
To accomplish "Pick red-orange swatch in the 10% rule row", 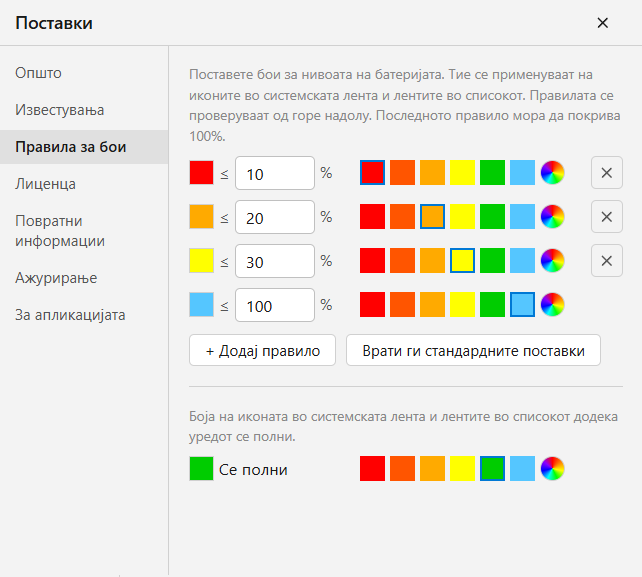I will click(x=402, y=173).
